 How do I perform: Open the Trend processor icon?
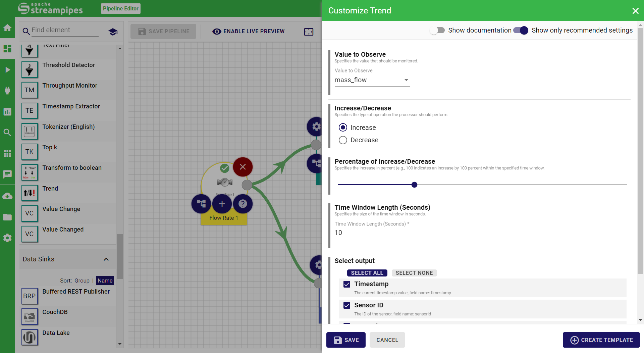point(30,193)
